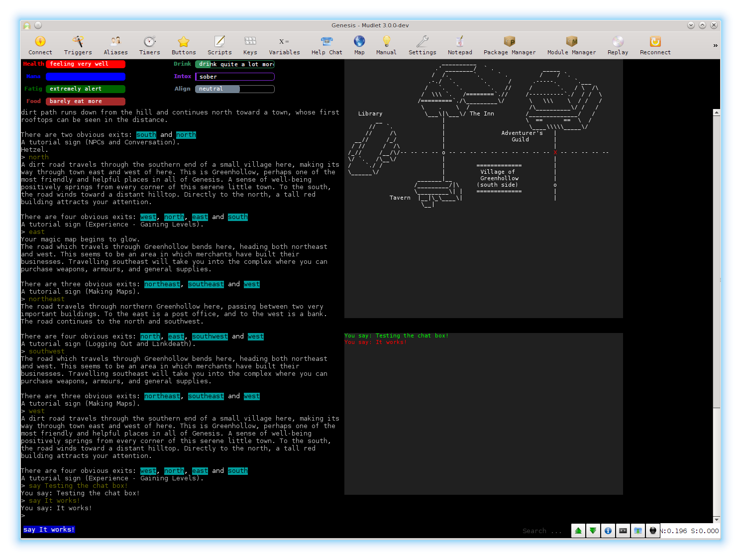Click the Reconnect icon
Viewport: 741px width, 560px height.
[x=655, y=45]
